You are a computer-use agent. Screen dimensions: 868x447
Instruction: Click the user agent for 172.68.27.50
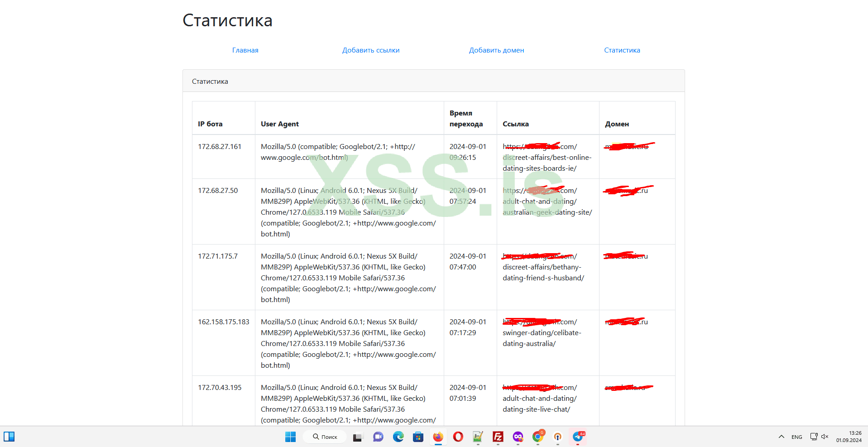pos(349,212)
